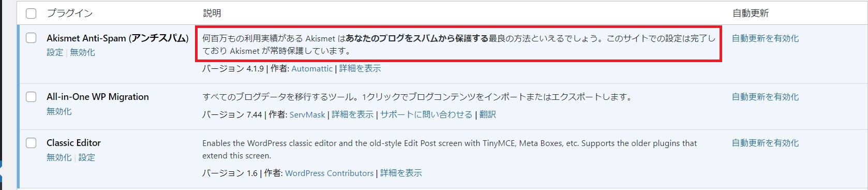Open the ServMask author link

(307, 114)
